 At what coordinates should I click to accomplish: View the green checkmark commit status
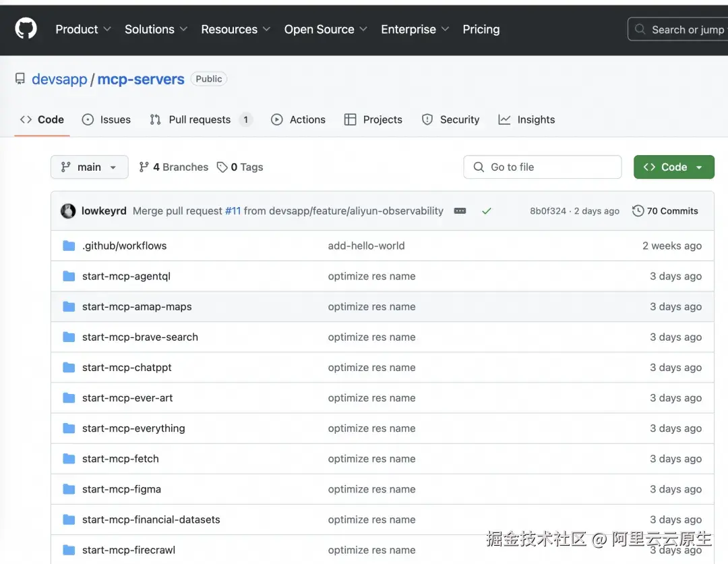click(x=486, y=211)
